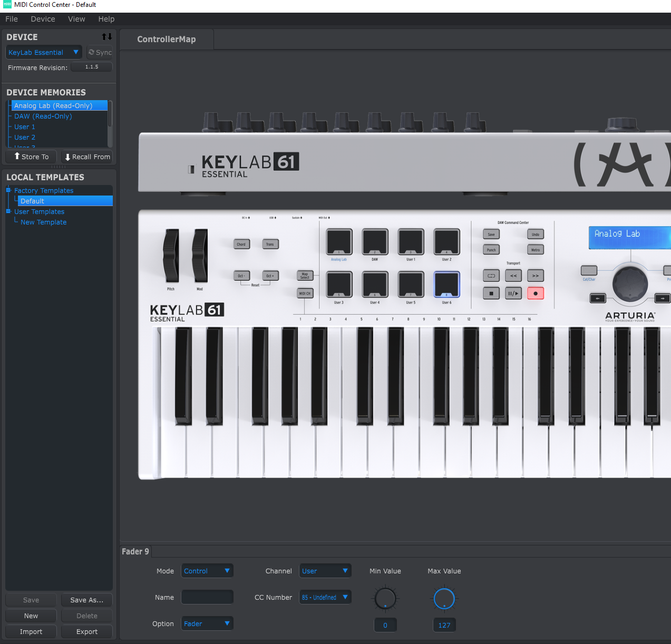Click the DAW pad 2
Image resolution: width=671 pixels, height=644 pixels.
pos(375,242)
